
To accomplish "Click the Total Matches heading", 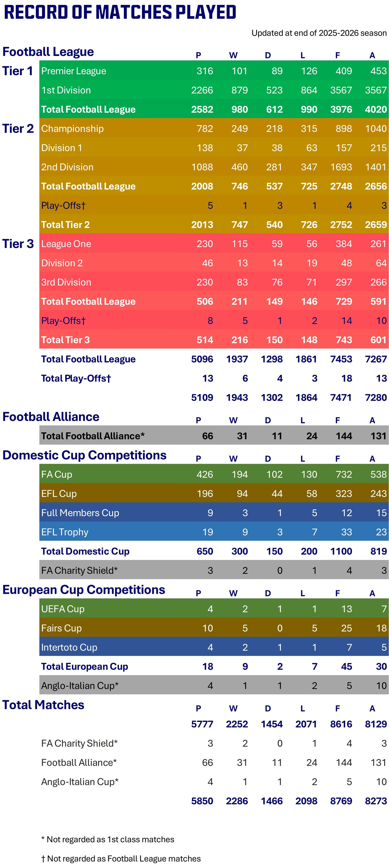I will pyautogui.click(x=43, y=705).
